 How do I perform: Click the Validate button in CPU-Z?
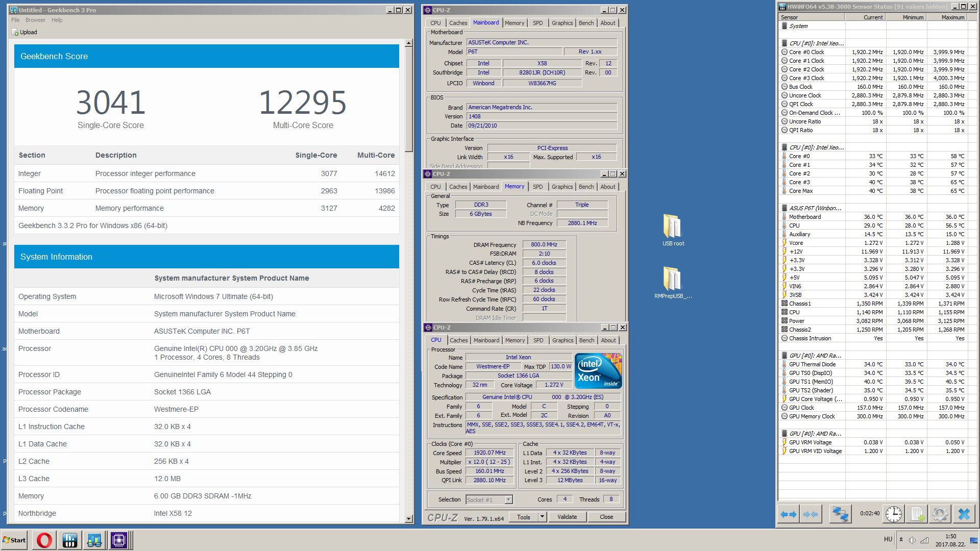tap(567, 517)
